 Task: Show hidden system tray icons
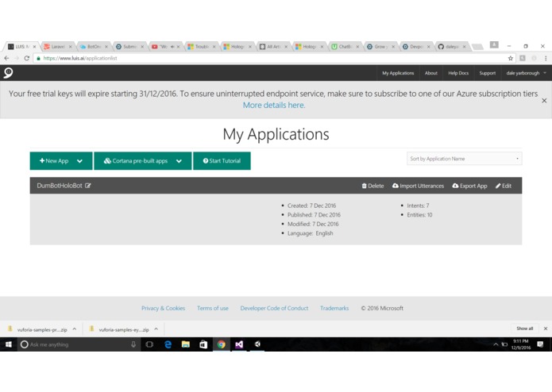click(496, 344)
